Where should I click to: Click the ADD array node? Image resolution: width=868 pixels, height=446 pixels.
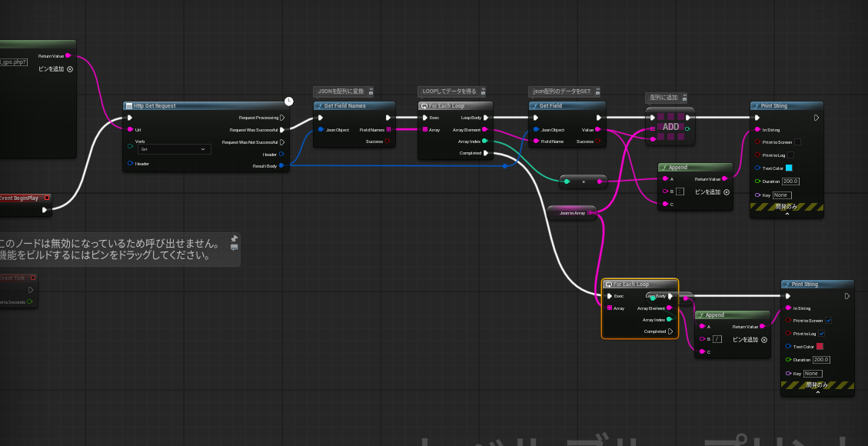(x=670, y=126)
